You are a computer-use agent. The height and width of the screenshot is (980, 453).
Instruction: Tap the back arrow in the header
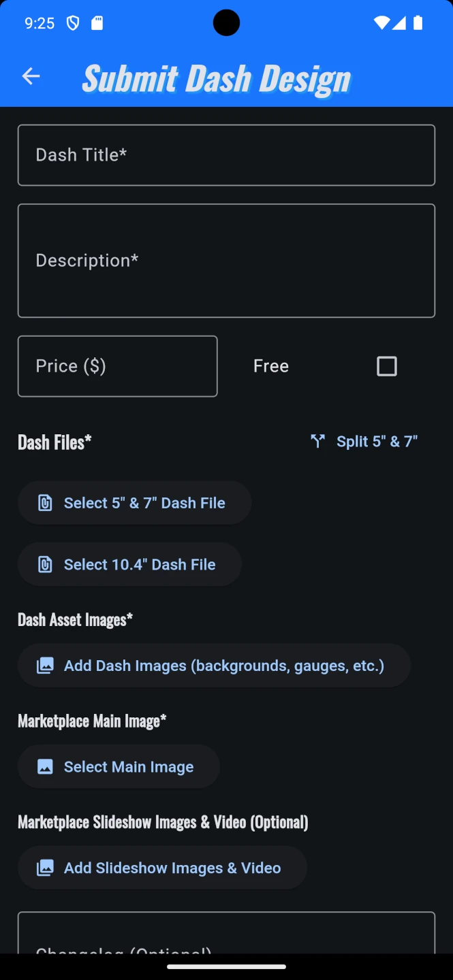tap(31, 76)
